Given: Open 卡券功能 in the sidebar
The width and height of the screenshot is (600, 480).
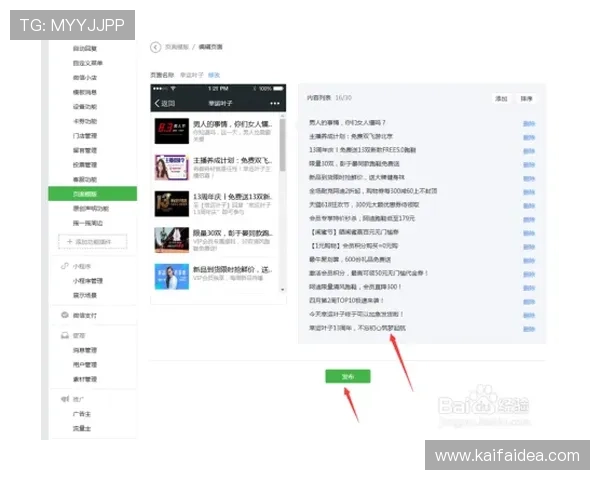Looking at the screenshot, I should [x=85, y=121].
